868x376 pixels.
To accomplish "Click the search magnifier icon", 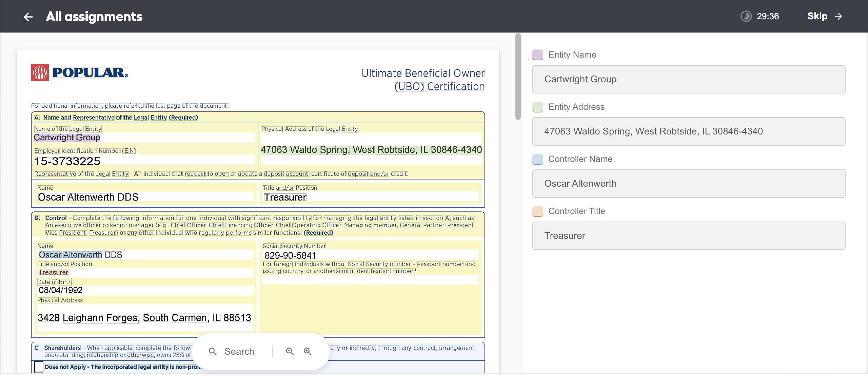I will 213,351.
